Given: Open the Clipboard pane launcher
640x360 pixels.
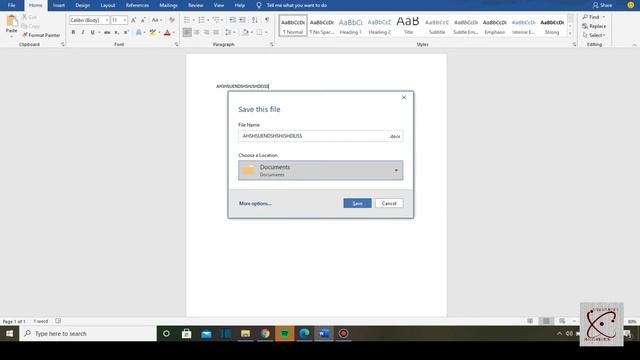Looking at the screenshot, I should pos(63,44).
